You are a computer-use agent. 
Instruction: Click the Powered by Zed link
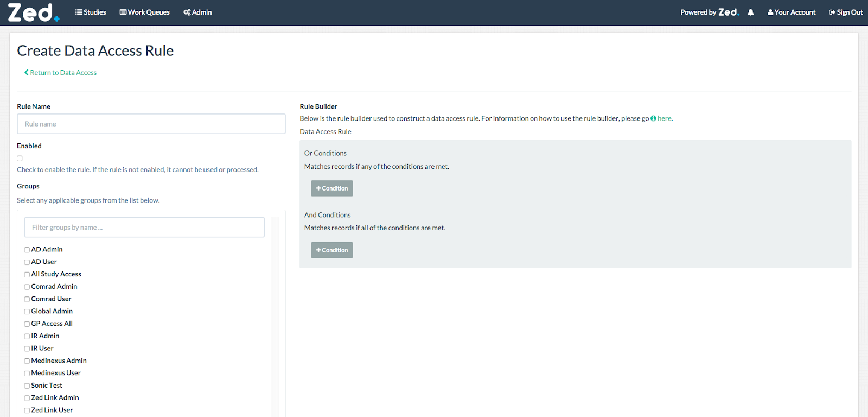(710, 12)
